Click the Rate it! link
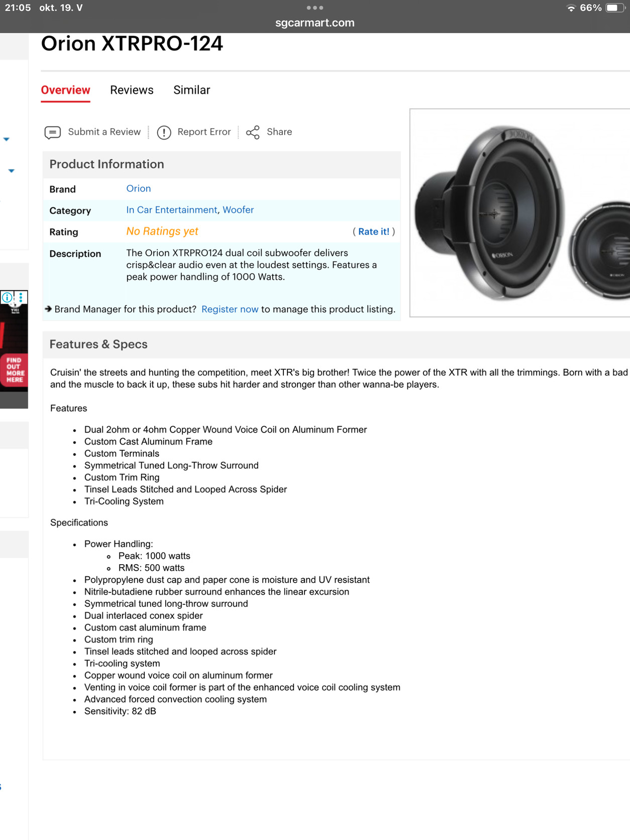This screenshot has height=840, width=630. coord(373,232)
